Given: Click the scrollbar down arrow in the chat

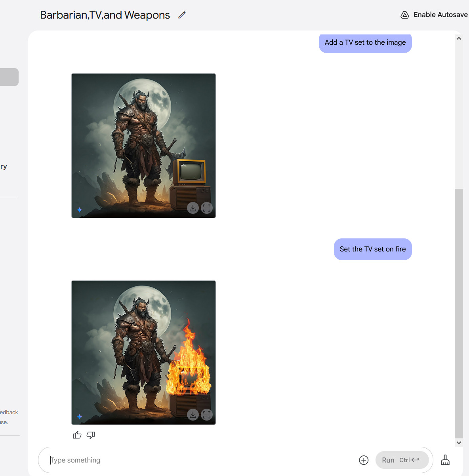Looking at the screenshot, I should tap(459, 443).
